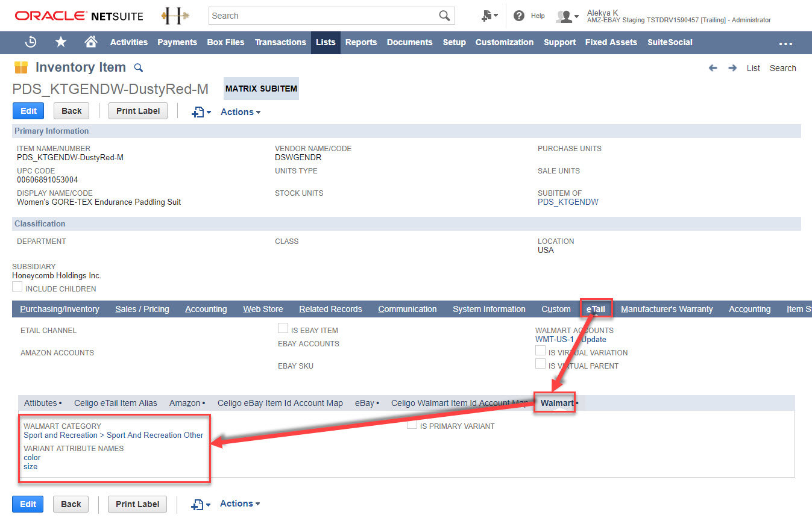Click the bottom Print Label button
Screen dimensions: 812x524
pos(137,504)
